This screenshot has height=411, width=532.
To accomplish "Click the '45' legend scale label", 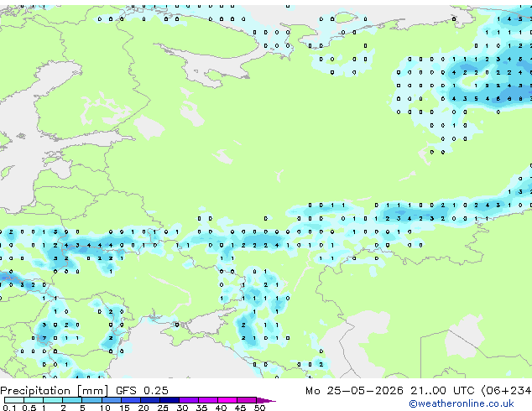I will point(240,408).
